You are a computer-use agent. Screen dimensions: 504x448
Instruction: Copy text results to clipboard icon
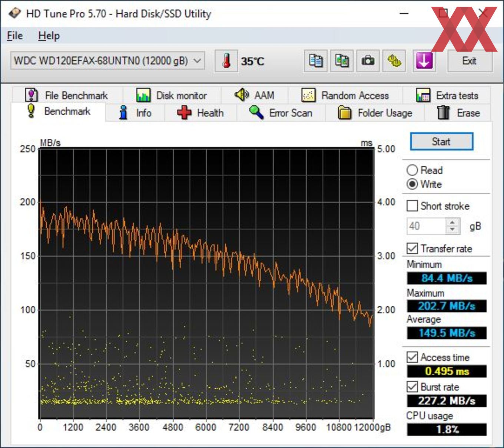tap(316, 61)
